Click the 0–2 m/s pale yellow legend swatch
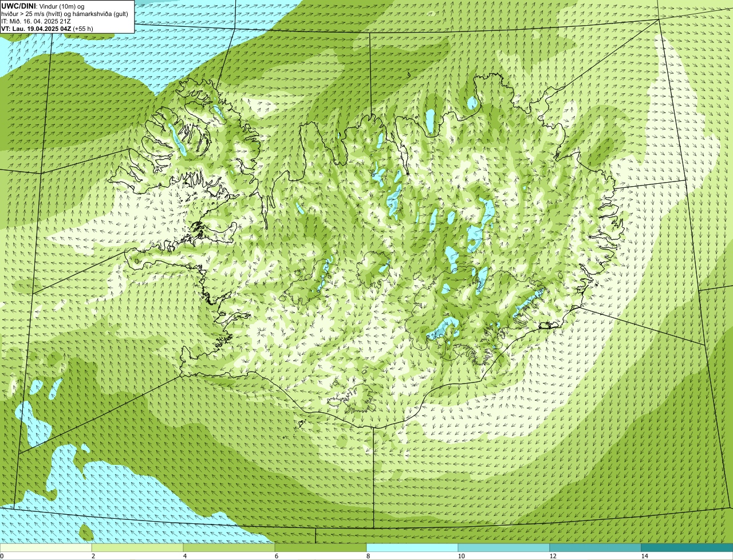 tap(46, 547)
